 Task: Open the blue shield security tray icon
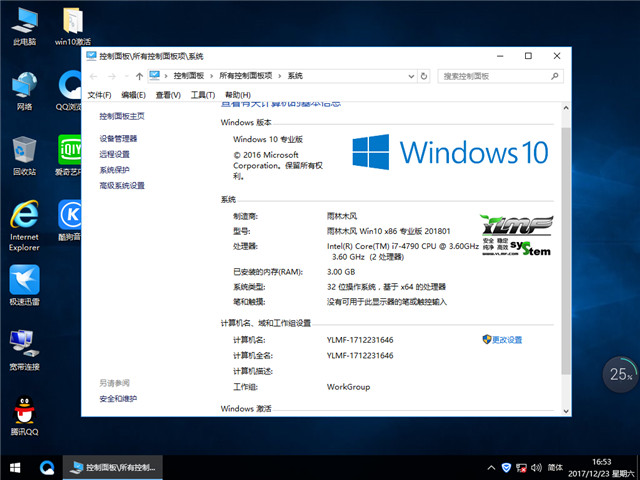(506, 468)
